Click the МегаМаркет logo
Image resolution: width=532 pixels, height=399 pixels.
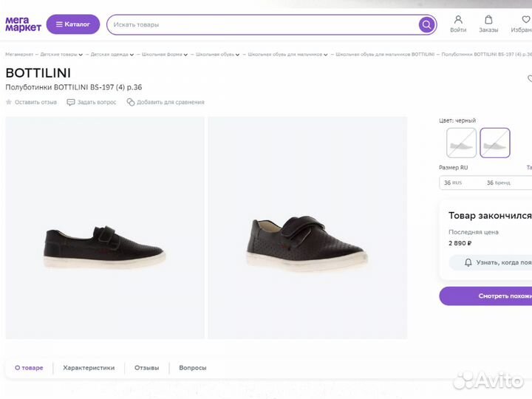tap(23, 24)
